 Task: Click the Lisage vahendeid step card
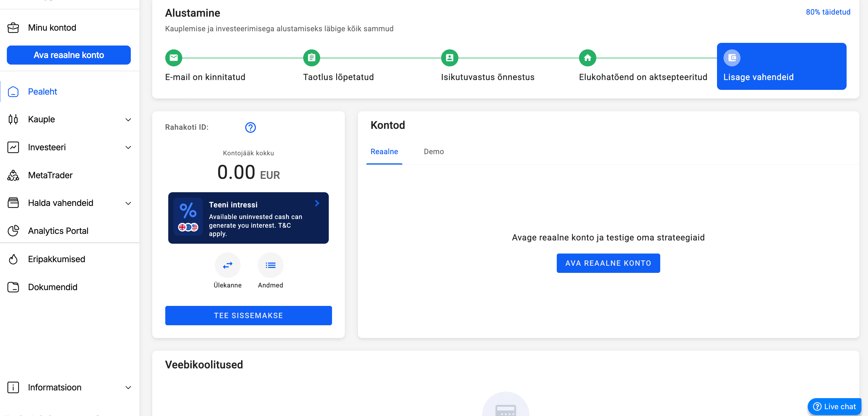781,66
